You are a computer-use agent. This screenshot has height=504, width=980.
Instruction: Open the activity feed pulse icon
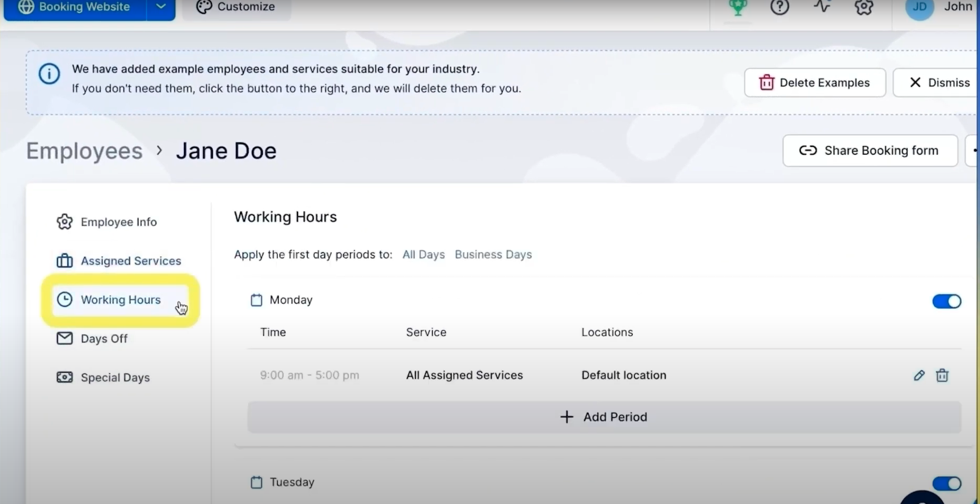click(x=822, y=7)
